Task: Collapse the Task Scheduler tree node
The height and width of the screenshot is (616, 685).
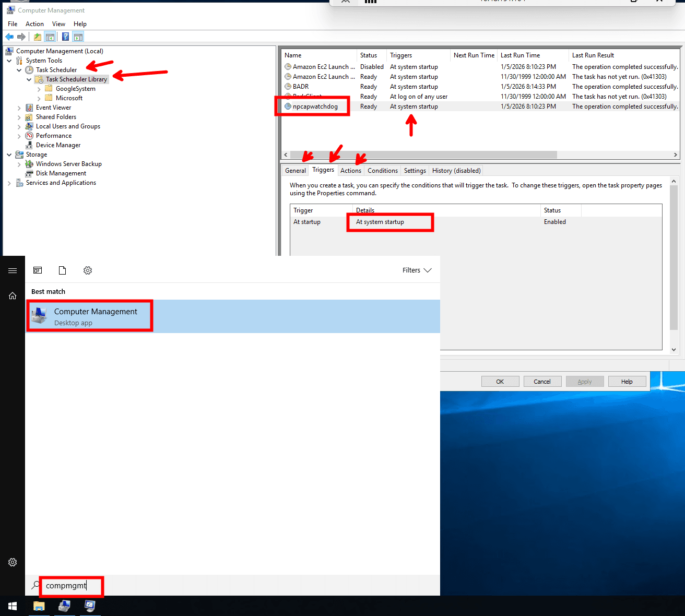Action: [x=19, y=70]
